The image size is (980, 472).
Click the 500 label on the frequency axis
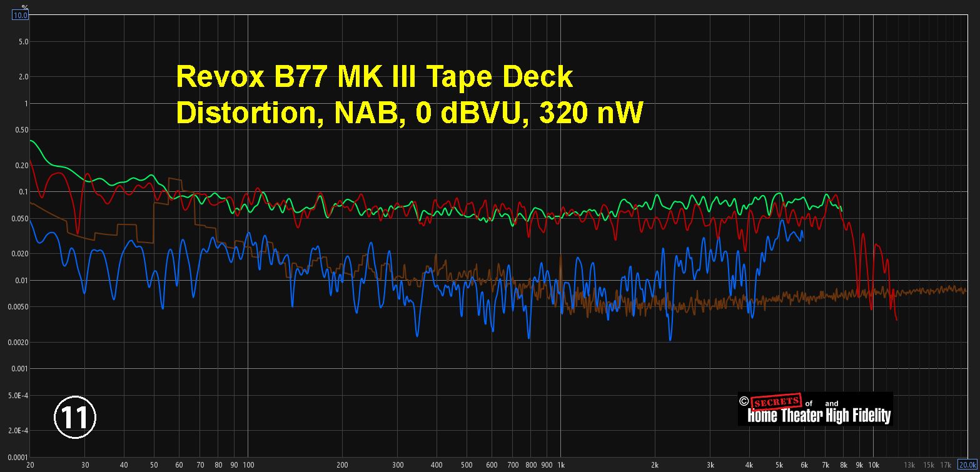(467, 465)
